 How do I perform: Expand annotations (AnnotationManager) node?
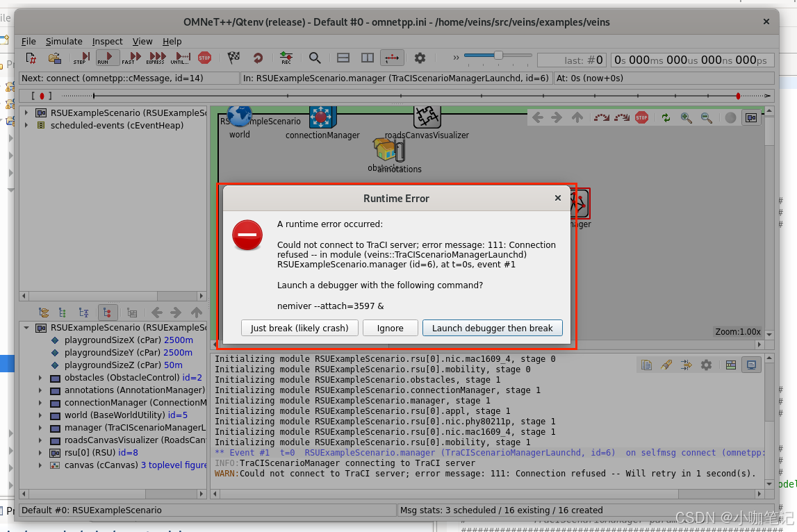[41, 390]
